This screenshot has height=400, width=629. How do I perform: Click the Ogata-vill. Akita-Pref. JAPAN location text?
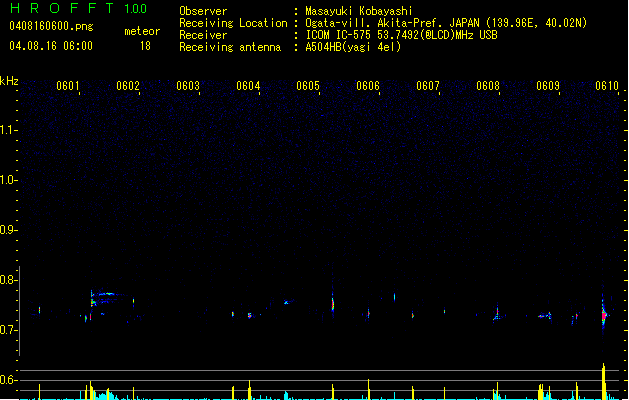coord(446,23)
